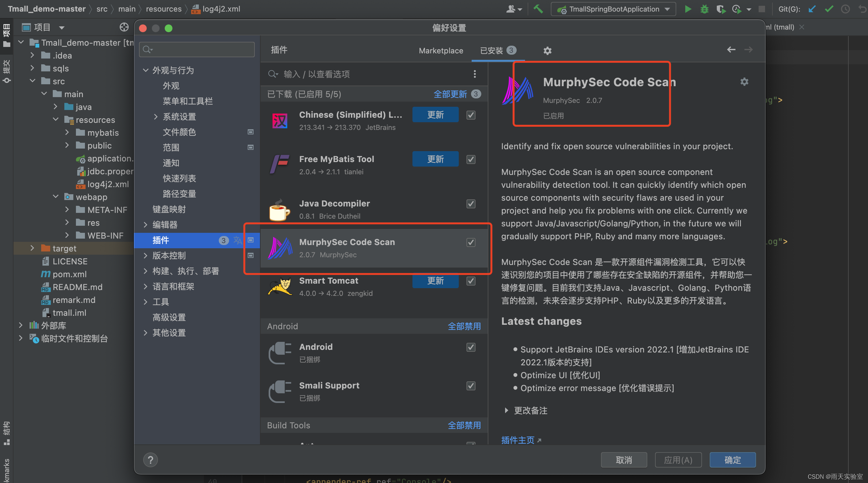Toggle the Android plugin checkbox
The image size is (868, 483).
[471, 347]
